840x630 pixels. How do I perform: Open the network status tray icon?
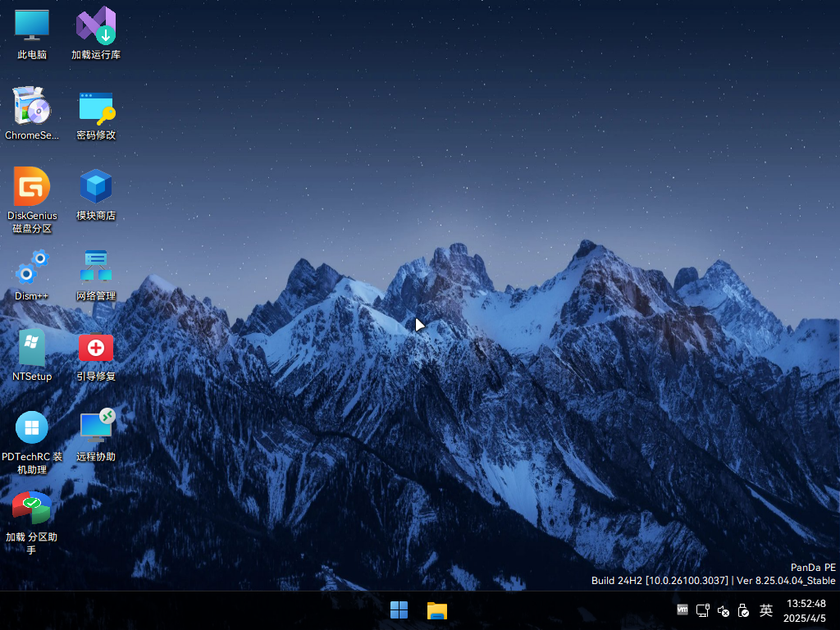coord(703,610)
